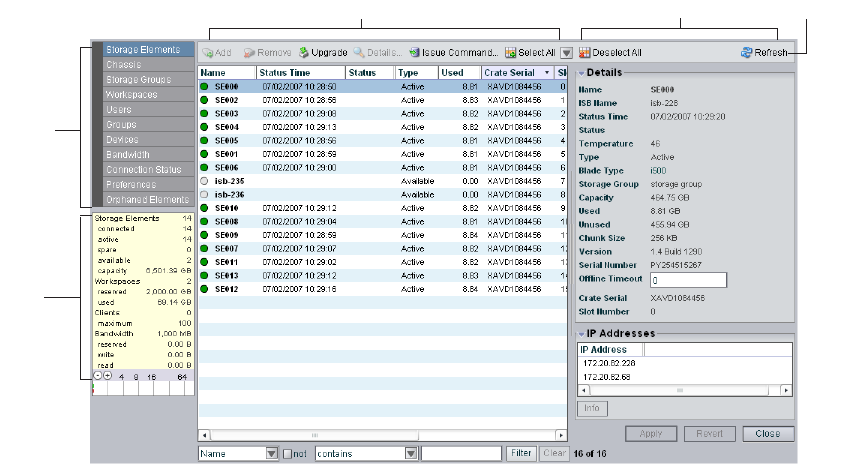The width and height of the screenshot is (863, 466).
Task: Click the Deselect All icon
Action: (585, 52)
